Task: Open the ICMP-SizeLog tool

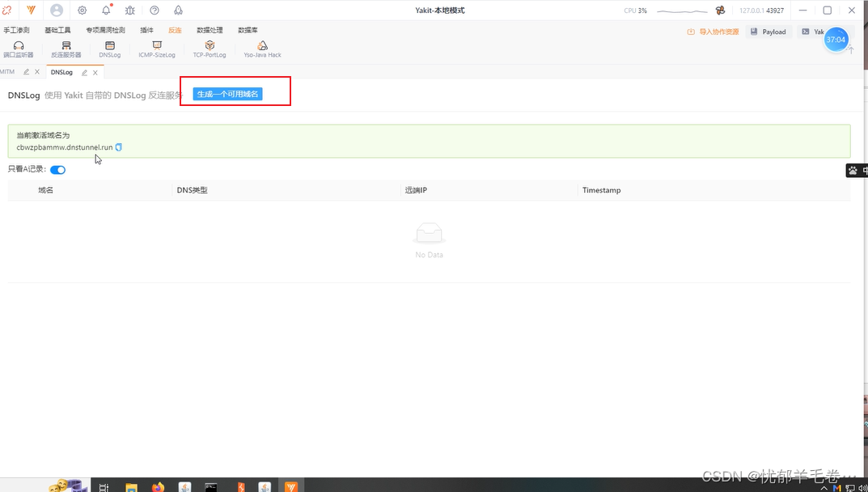Action: pos(157,49)
